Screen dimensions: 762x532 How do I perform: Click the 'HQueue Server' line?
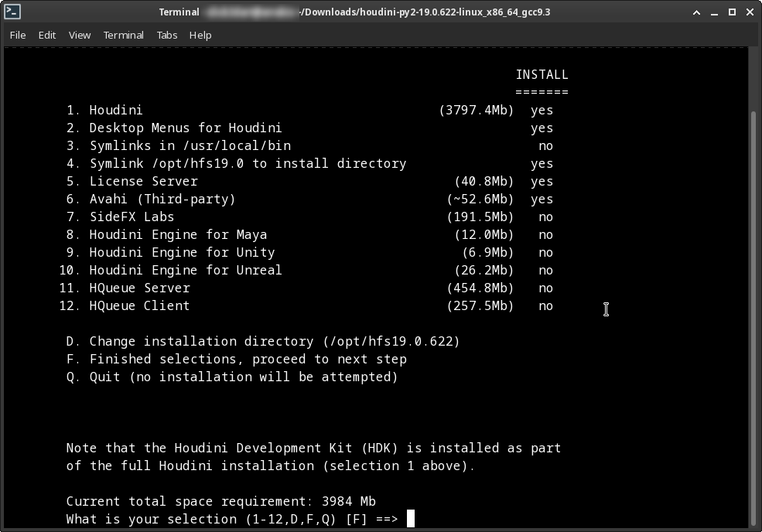(x=306, y=288)
